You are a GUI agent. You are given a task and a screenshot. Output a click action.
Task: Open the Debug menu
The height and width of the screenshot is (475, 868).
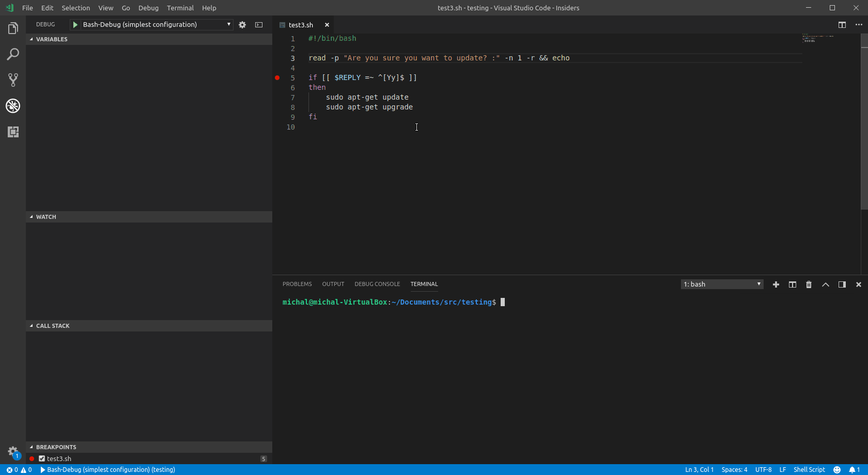point(148,8)
